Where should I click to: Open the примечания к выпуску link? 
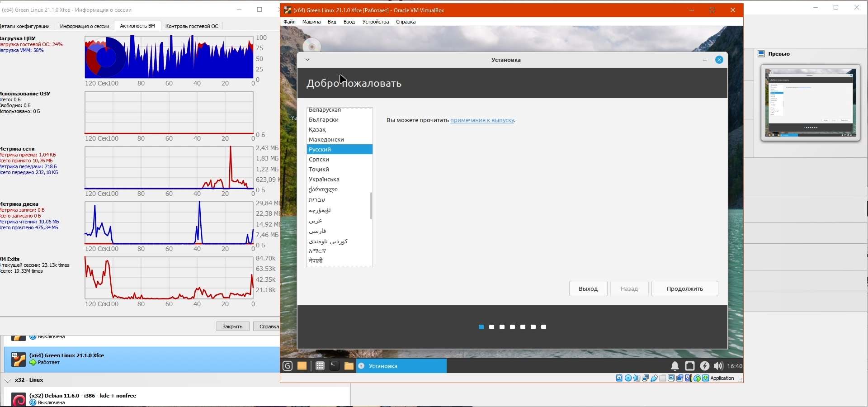coord(482,120)
